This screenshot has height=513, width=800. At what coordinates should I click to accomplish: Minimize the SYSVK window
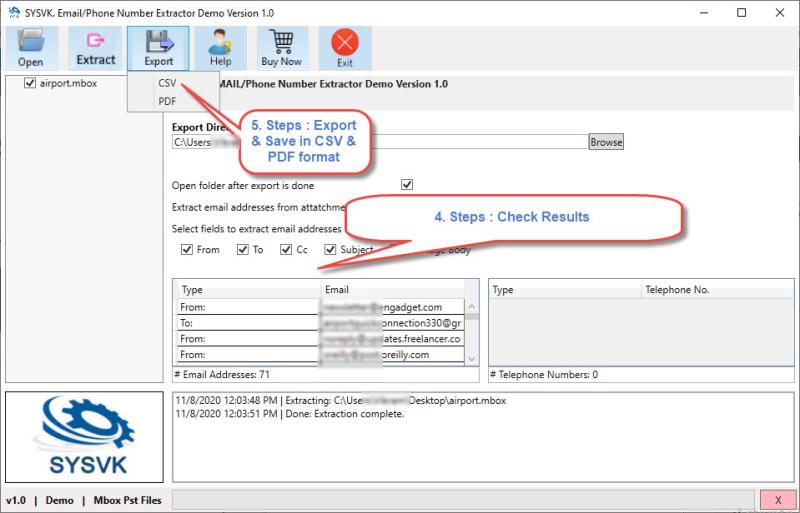click(704, 13)
